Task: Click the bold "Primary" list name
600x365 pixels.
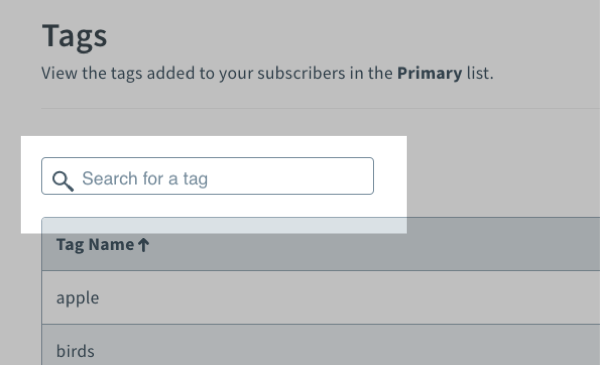Action: pyautogui.click(x=429, y=73)
